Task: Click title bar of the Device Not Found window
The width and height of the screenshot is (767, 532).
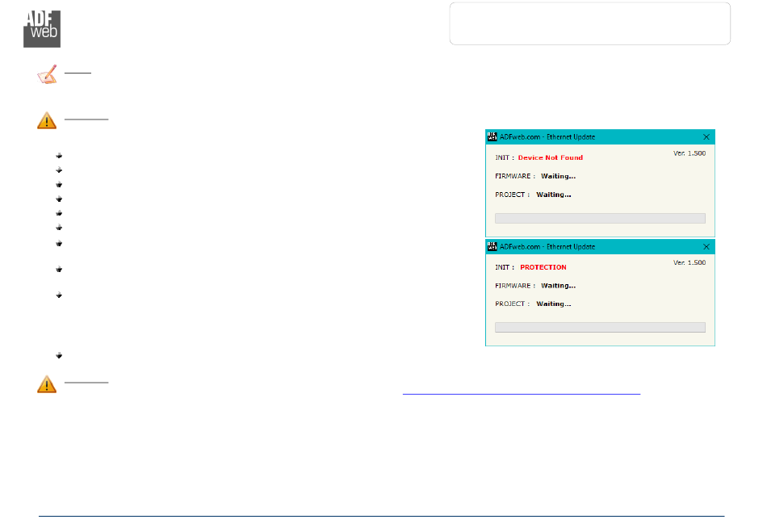Action: tap(614, 137)
